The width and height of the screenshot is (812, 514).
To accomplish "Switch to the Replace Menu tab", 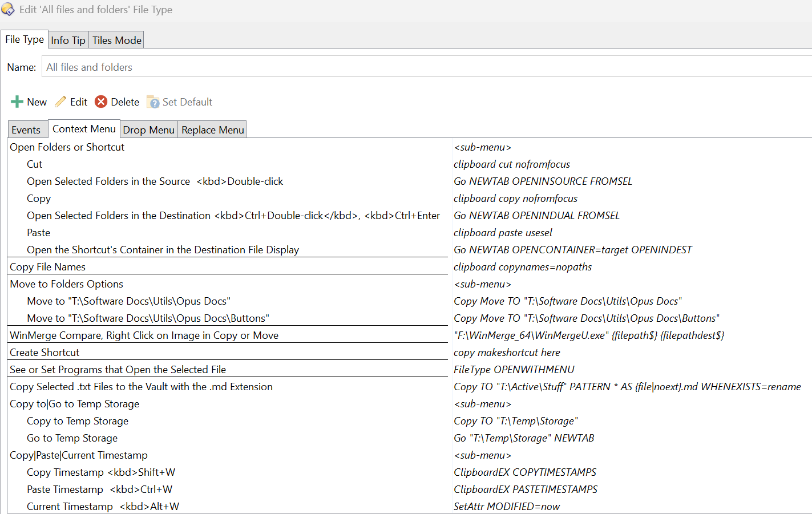I will point(212,129).
